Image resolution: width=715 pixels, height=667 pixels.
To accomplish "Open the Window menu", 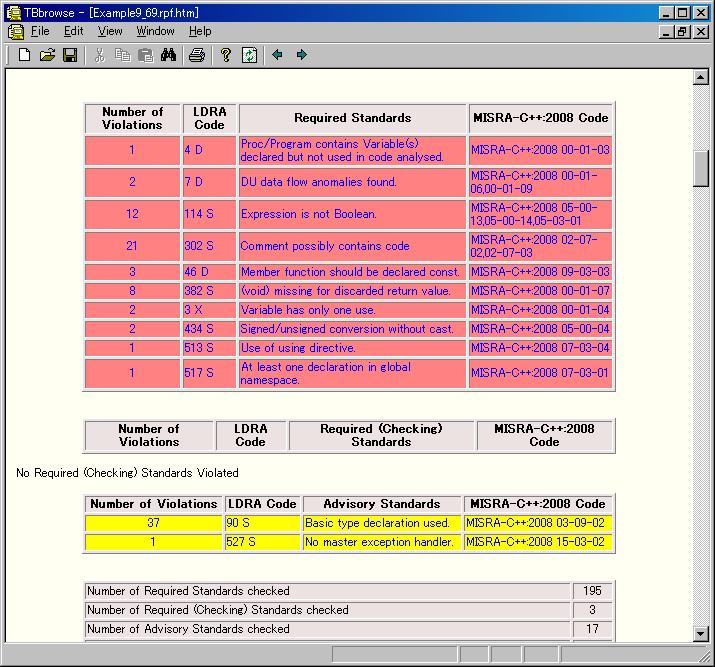I will (x=155, y=31).
